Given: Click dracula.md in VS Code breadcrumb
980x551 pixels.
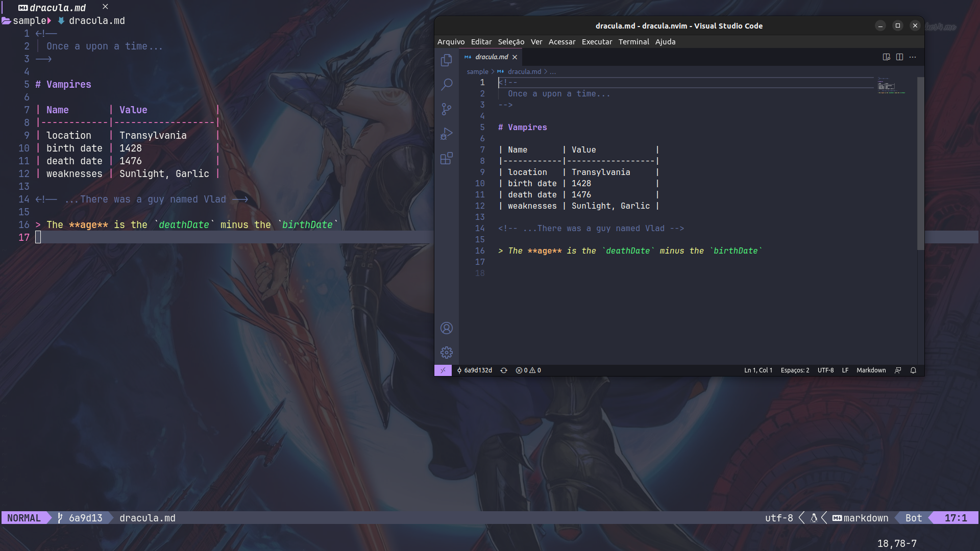Looking at the screenshot, I should (524, 72).
